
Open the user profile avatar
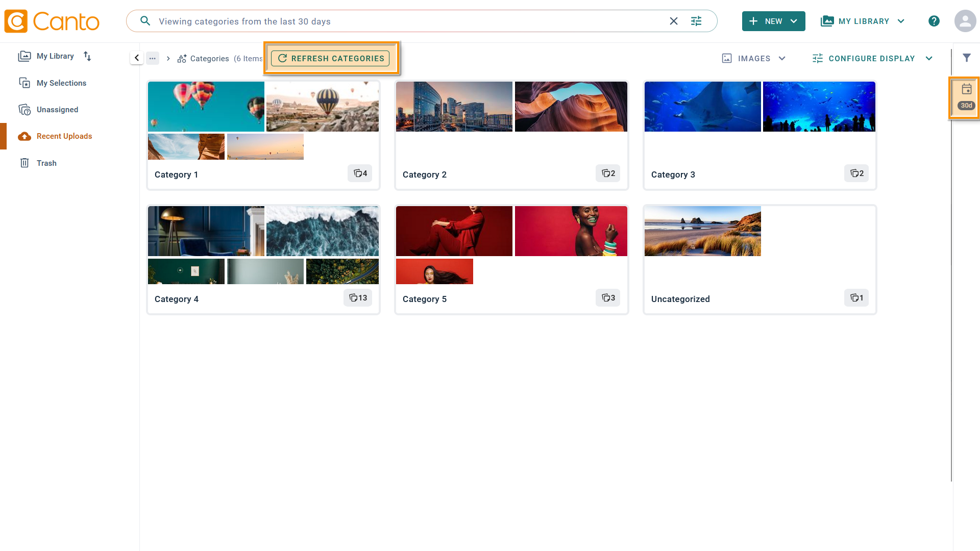pyautogui.click(x=964, y=21)
